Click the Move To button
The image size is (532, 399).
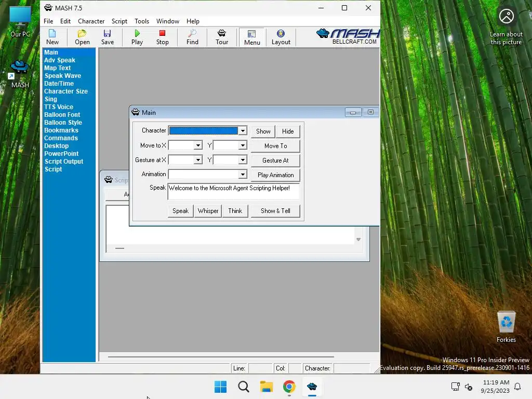pyautogui.click(x=275, y=146)
